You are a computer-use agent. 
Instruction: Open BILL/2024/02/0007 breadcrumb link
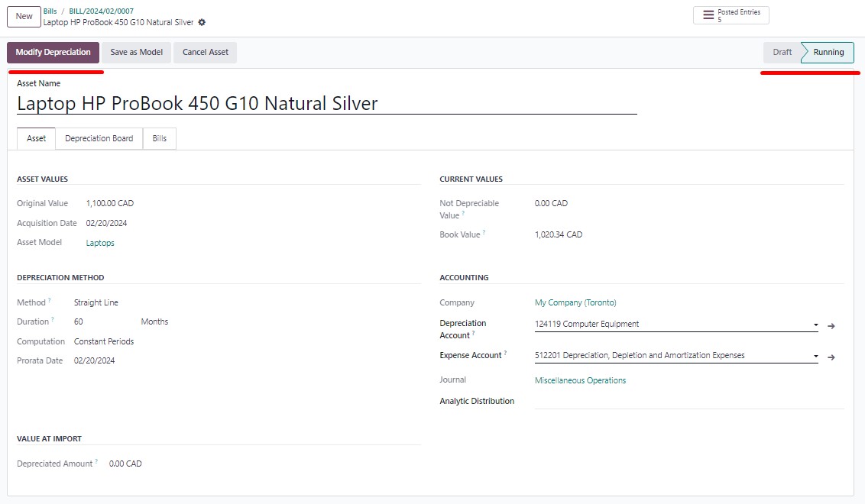point(101,11)
